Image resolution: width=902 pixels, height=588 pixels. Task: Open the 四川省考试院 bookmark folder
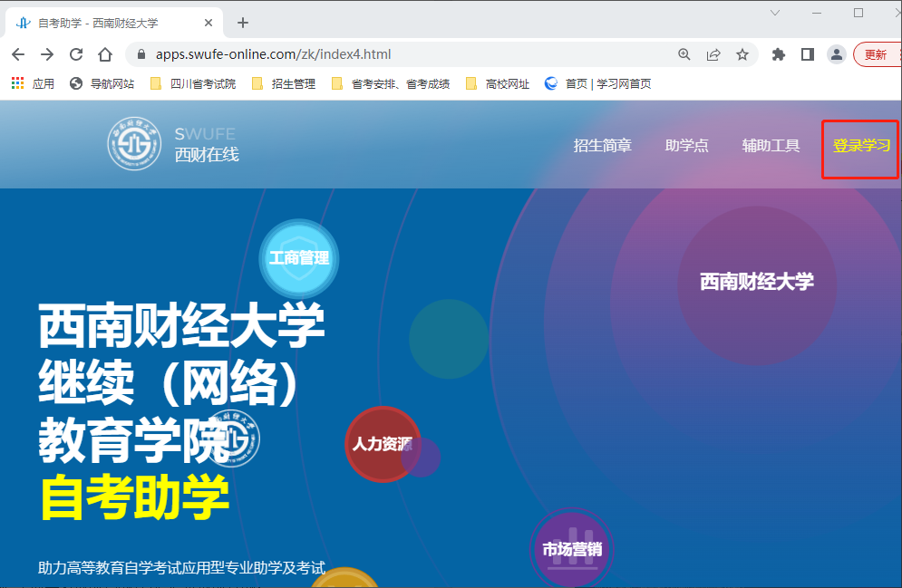(193, 84)
